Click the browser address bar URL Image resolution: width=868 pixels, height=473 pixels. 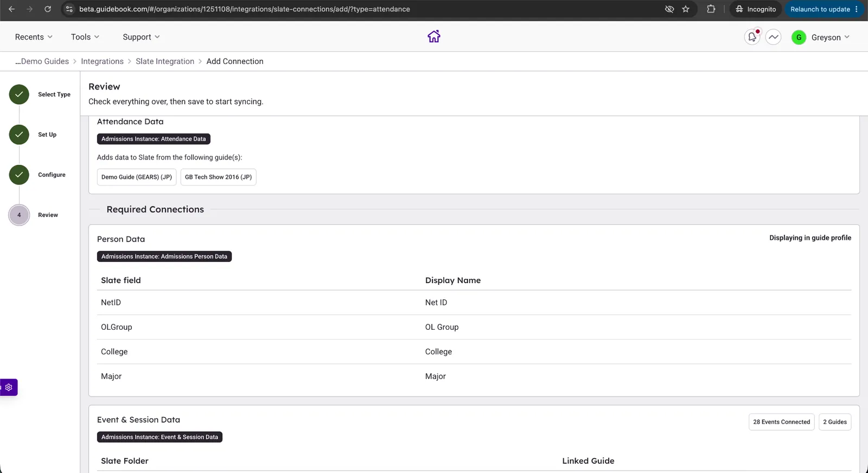245,9
